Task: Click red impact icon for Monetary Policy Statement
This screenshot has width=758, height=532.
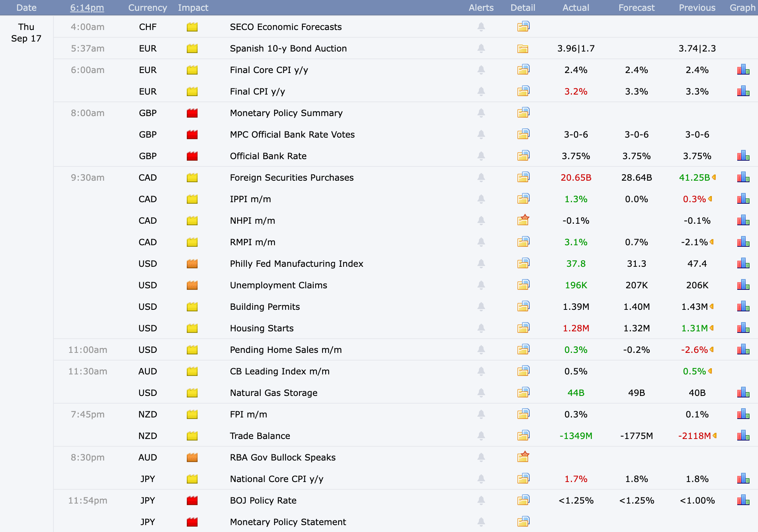Action: point(192,522)
